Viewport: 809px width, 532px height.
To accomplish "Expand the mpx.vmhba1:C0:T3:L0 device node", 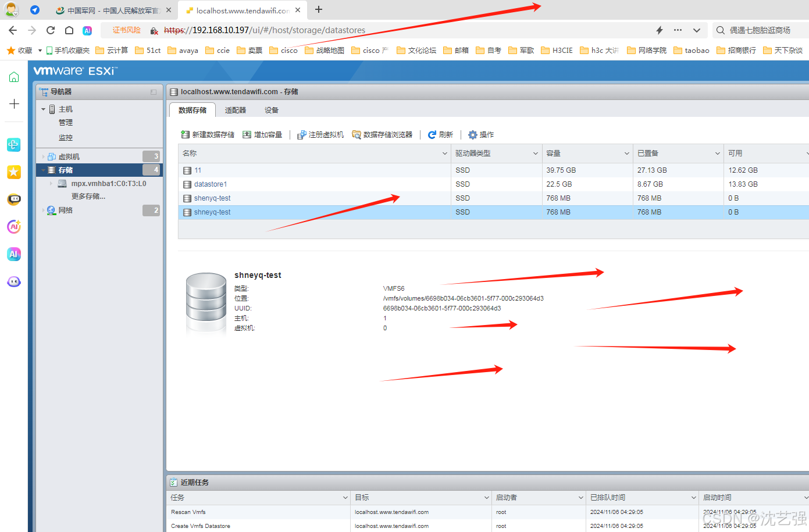I will coord(51,184).
